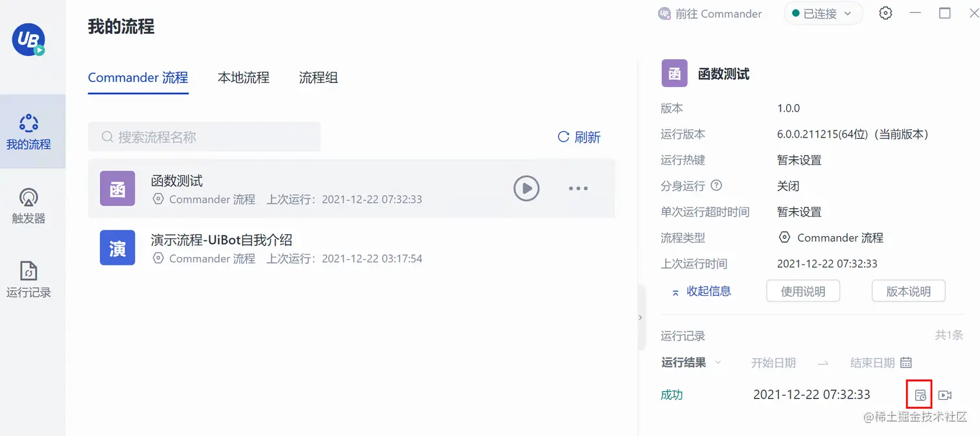This screenshot has height=436, width=980.
Task: Collapse the detail panel with side arrow
Action: (640, 317)
